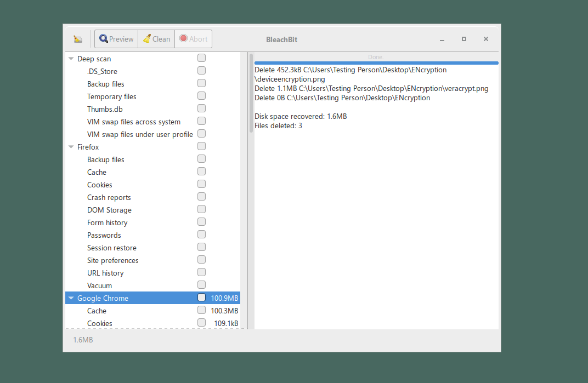Check VIM swap files under user profile
The width and height of the screenshot is (588, 383).
(x=201, y=133)
